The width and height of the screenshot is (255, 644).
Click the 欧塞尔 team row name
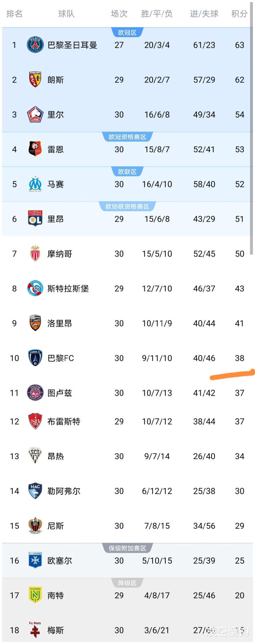59,560
